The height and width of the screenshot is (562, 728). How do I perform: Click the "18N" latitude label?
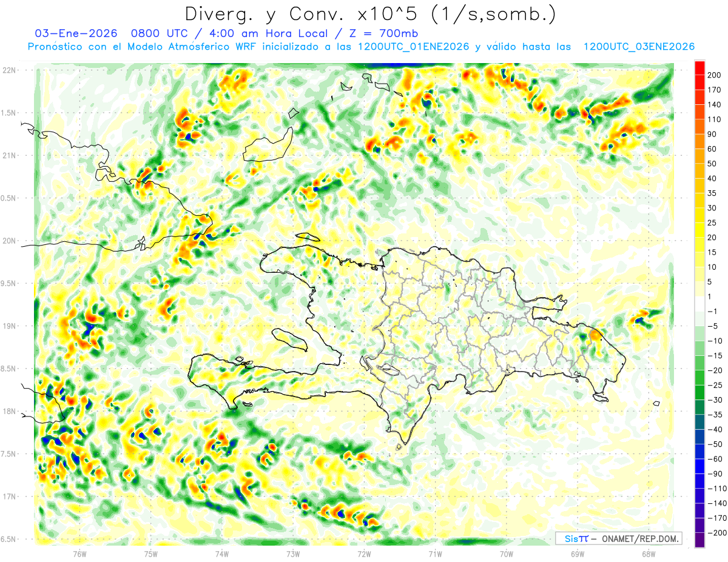click(x=9, y=412)
